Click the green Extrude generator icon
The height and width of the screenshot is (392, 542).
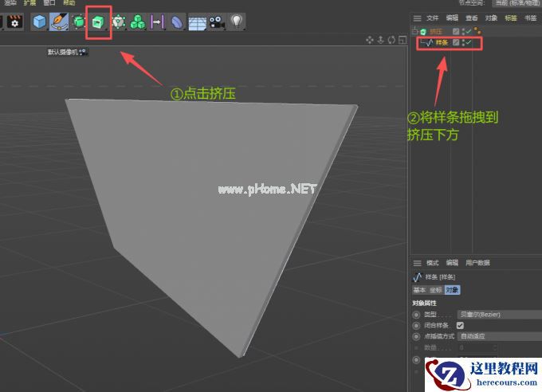(x=98, y=22)
